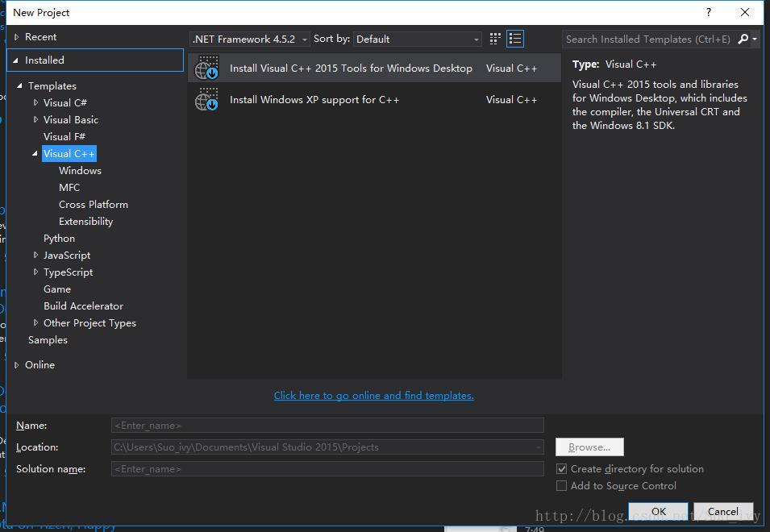Screen dimensions: 770x532
Task: Select Visual F# template category
Action: click(x=65, y=136)
